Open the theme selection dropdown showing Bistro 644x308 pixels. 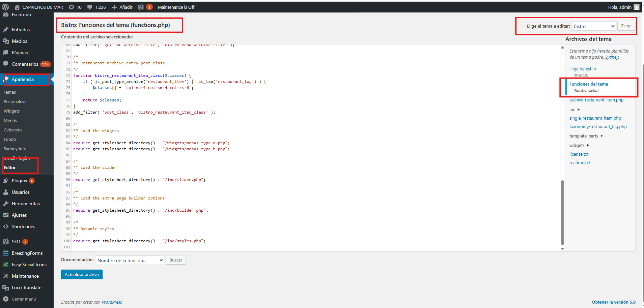click(x=594, y=26)
